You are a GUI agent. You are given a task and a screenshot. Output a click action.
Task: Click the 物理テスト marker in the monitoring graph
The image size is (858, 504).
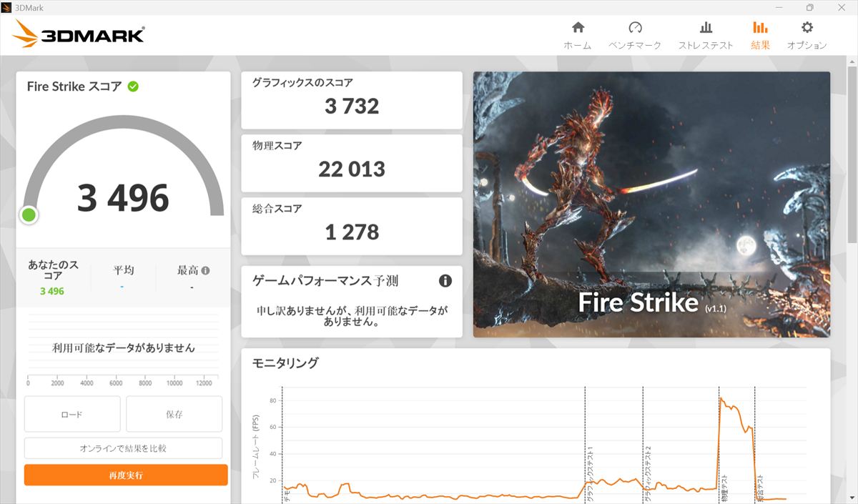coord(724,488)
